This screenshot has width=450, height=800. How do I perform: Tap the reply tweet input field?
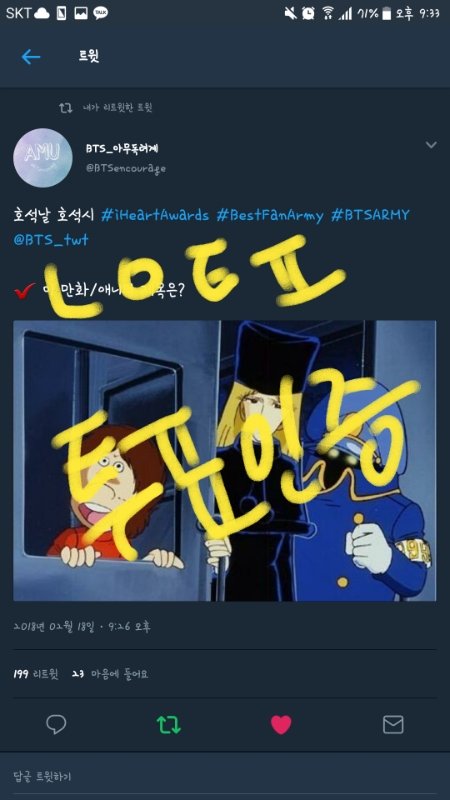pos(225,777)
